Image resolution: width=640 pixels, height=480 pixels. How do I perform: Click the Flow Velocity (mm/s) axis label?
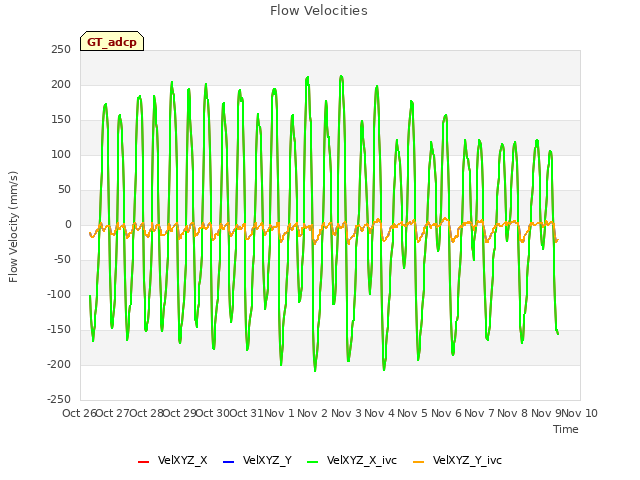point(13,227)
